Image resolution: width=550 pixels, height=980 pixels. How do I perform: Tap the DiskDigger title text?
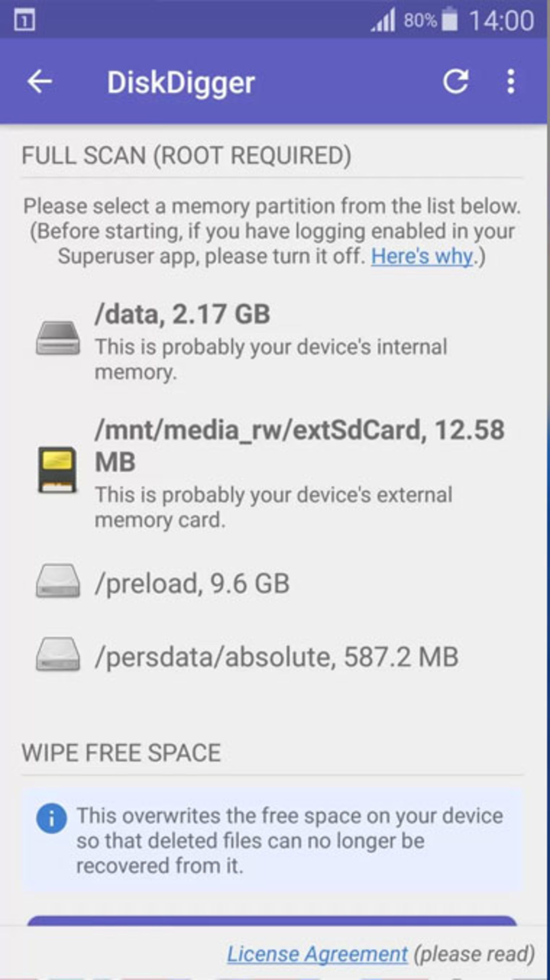pyautogui.click(x=181, y=82)
